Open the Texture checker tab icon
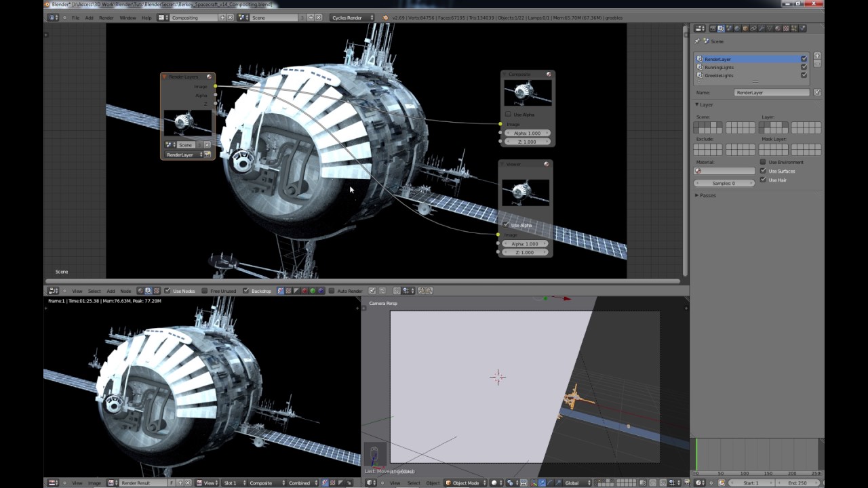Viewport: 868px width, 488px height. point(786,28)
